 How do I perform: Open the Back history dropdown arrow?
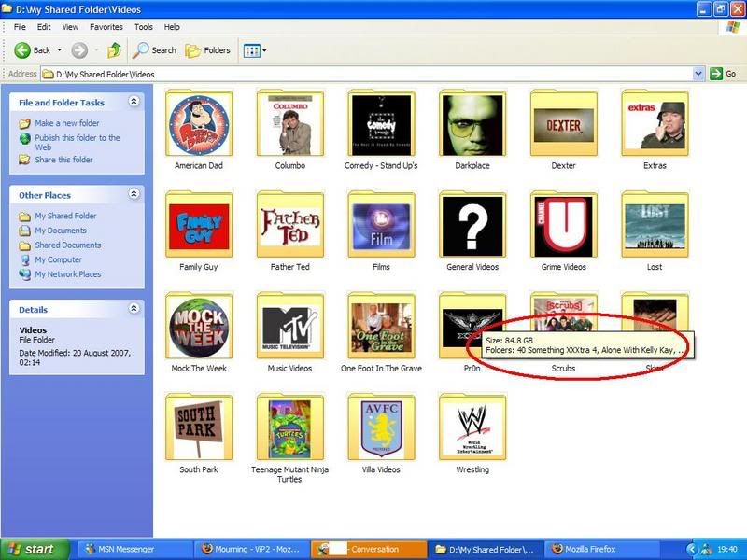tap(60, 50)
